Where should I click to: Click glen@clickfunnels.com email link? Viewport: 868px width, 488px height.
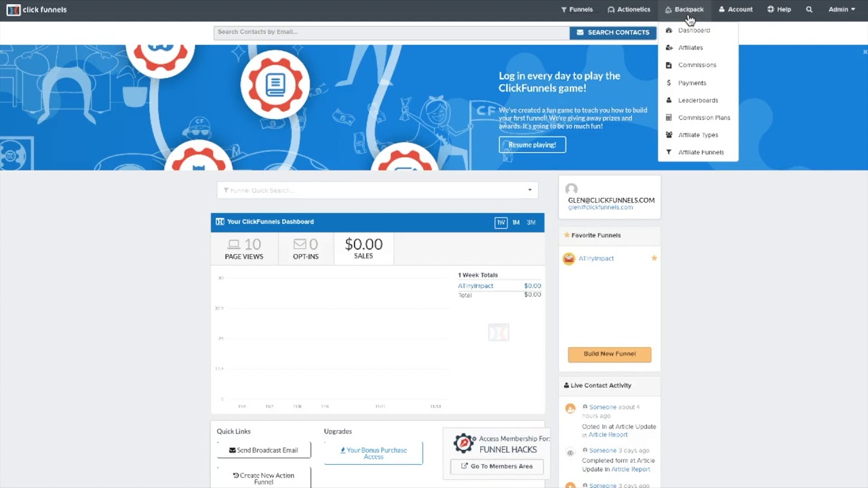click(600, 207)
